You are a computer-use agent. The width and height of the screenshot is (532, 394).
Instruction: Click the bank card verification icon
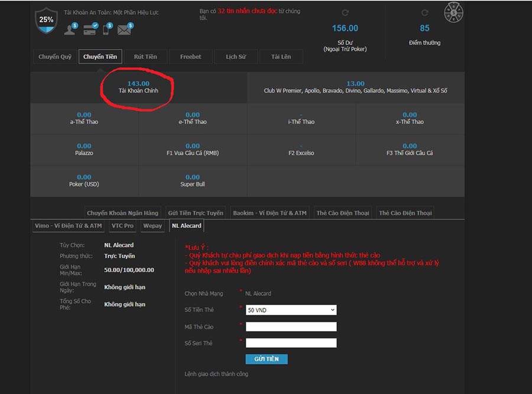(90, 29)
